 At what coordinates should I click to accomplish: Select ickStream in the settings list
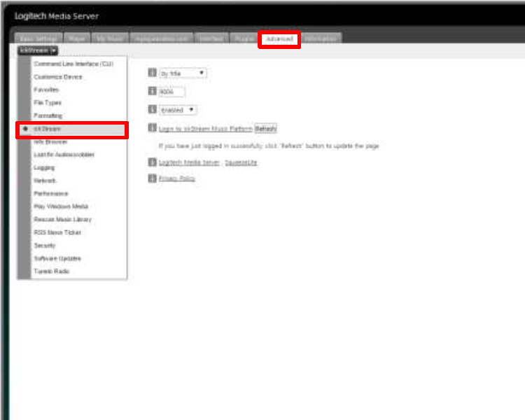72,129
